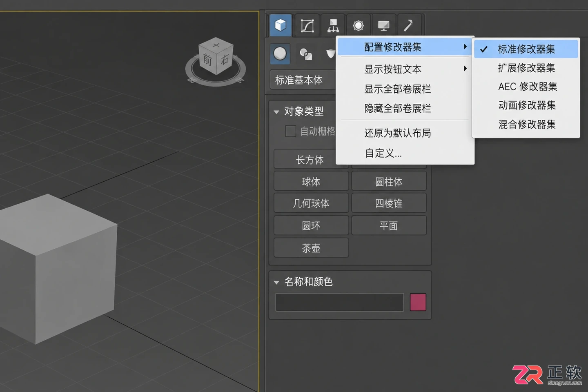Click the 四棱锥 pyramid button

tap(389, 203)
